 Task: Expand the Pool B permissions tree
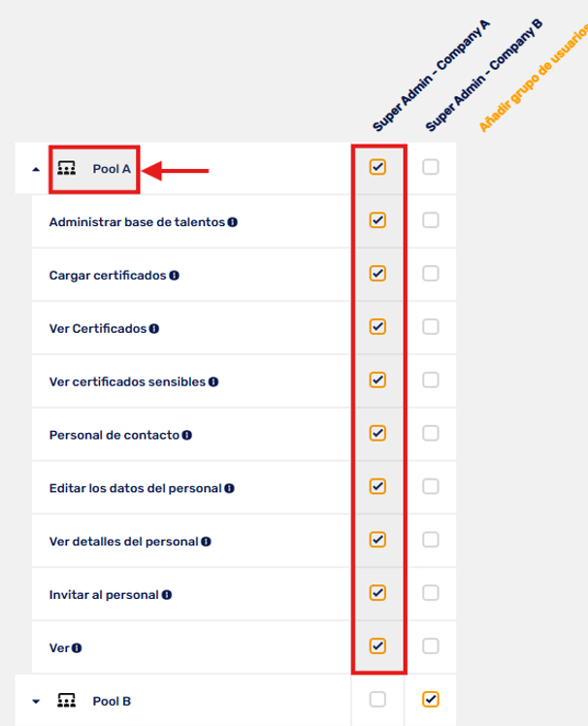[36, 702]
